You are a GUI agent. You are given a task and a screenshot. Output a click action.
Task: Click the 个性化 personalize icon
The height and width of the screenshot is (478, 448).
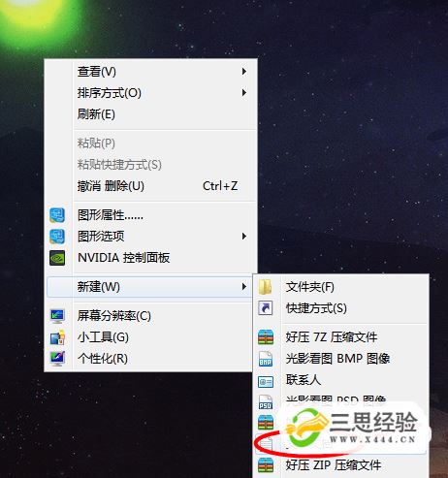pos(57,359)
